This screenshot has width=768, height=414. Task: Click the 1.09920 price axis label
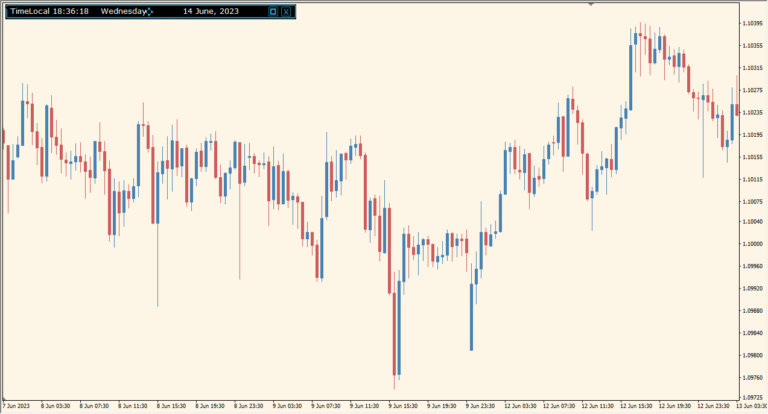click(x=752, y=289)
